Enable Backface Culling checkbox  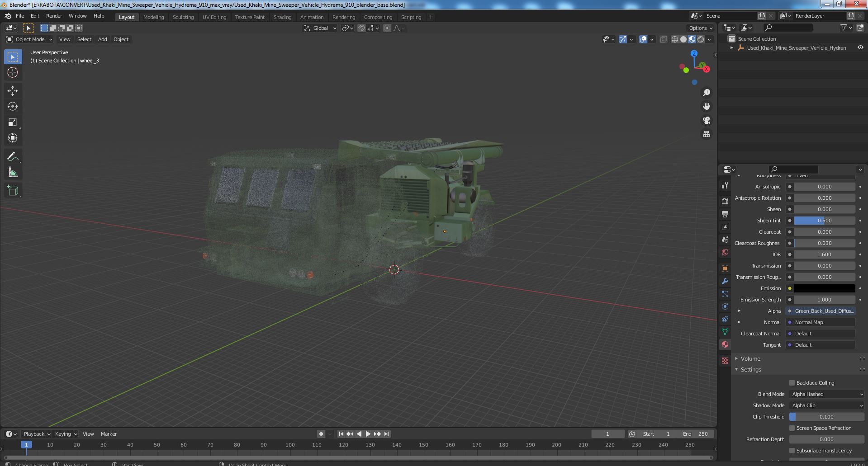pos(792,383)
